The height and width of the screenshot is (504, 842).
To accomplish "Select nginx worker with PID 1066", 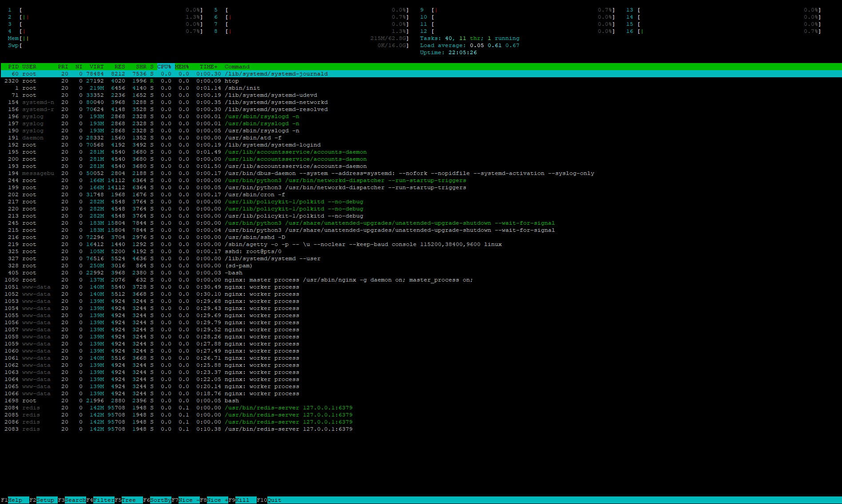I will pos(421,393).
